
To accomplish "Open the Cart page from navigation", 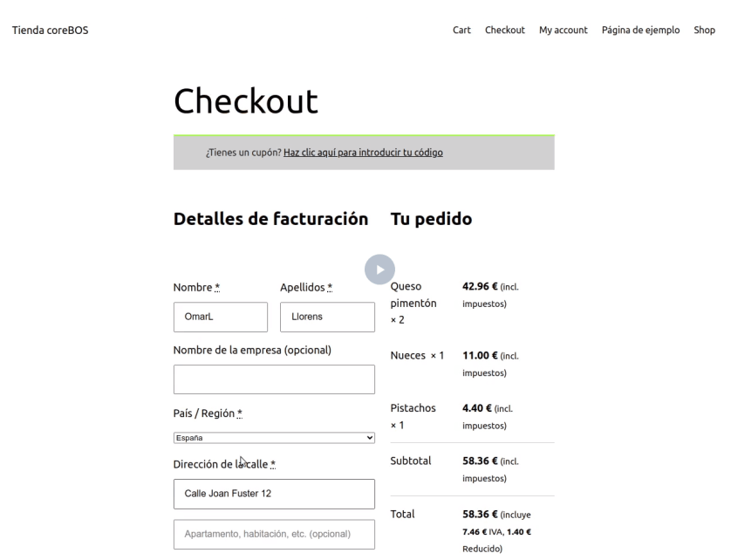I will tap(461, 31).
